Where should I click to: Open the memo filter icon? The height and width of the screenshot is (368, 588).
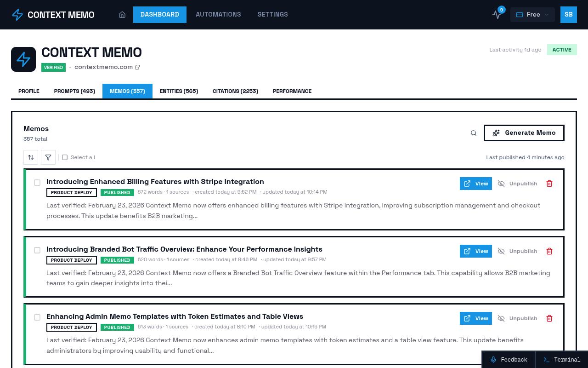click(48, 157)
